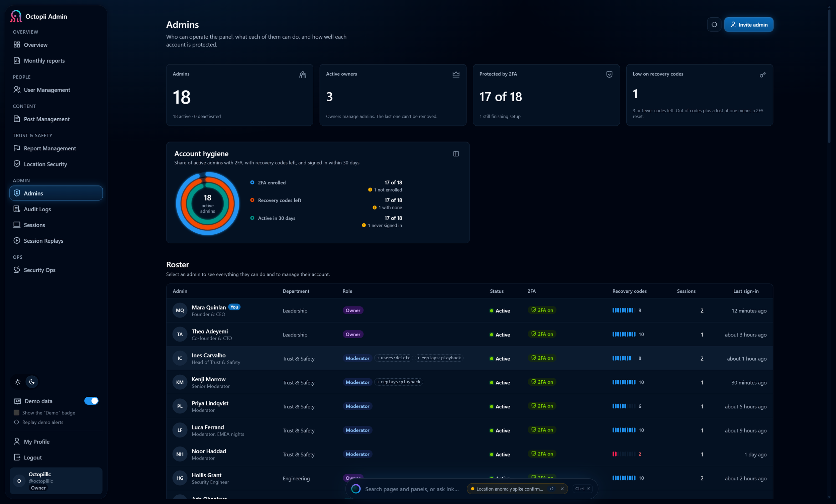Open the Octopiilc account card
Viewport: 836px width, 504px height.
click(56, 481)
